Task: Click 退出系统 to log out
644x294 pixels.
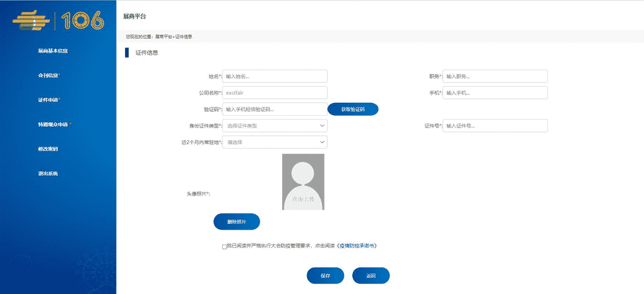Action: tap(48, 174)
